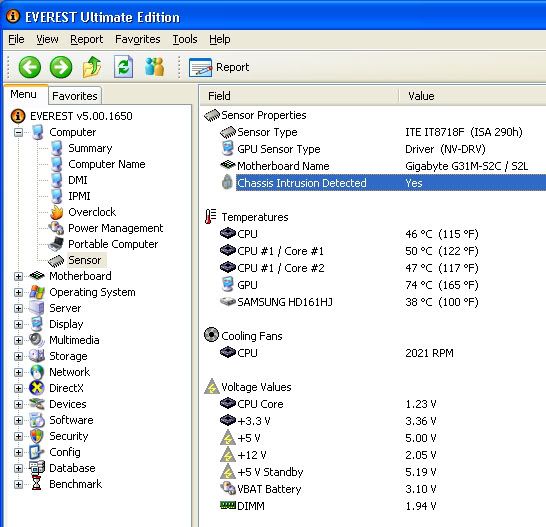The width and height of the screenshot is (546, 527).
Task: Open the Favorites menu
Action: coord(138,39)
